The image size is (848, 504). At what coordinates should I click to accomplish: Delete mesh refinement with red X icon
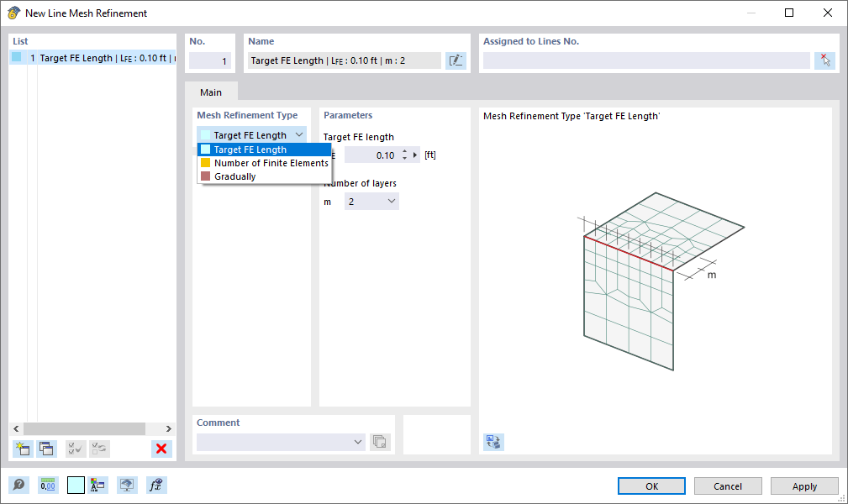tap(160, 449)
